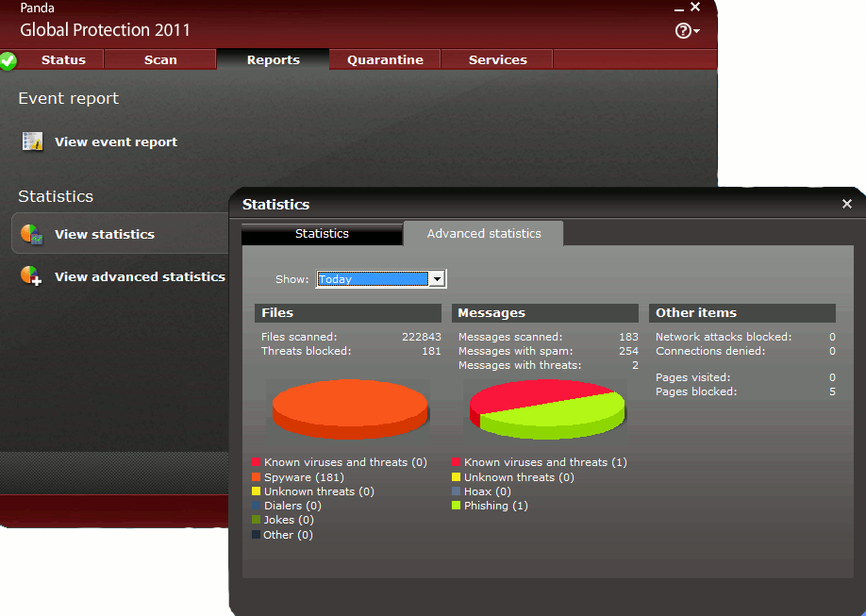Click yellow swatch for Files Unknown threats

pos(257,491)
